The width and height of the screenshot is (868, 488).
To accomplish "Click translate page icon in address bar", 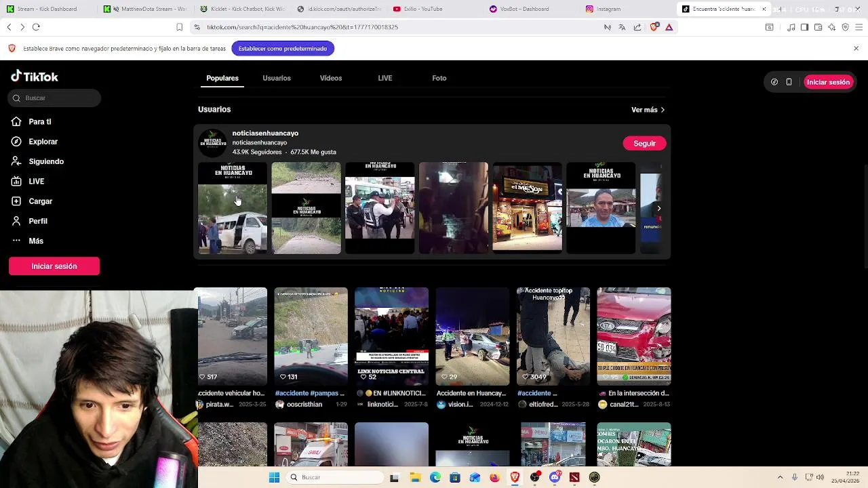I will (622, 27).
